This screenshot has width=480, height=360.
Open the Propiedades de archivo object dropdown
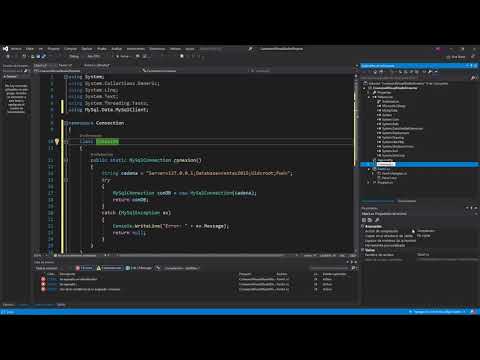click(x=419, y=214)
